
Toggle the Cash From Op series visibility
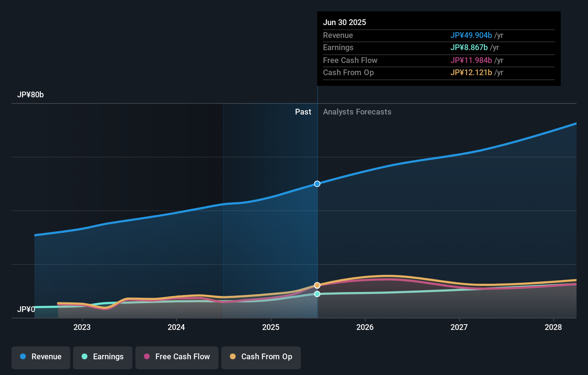[x=261, y=357]
